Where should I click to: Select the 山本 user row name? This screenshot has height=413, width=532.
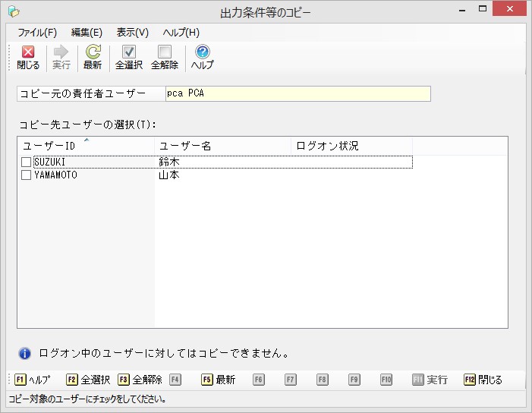(x=168, y=175)
